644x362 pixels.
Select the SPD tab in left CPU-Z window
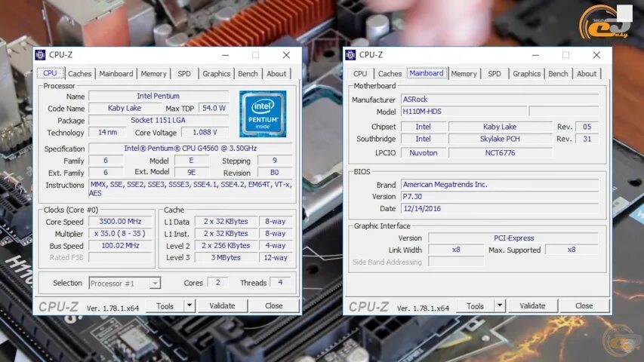pyautogui.click(x=184, y=73)
